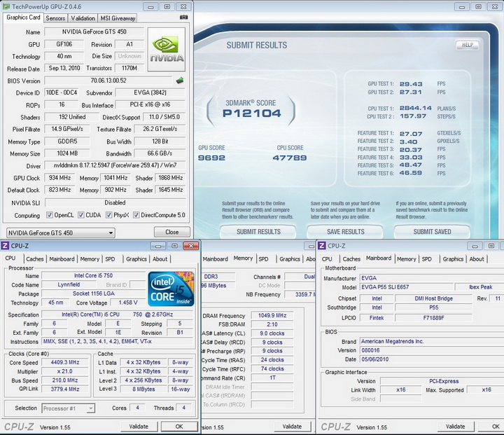504x435 pixels.
Task: Open SPD tab in left CPU-Z window
Action: [110, 259]
